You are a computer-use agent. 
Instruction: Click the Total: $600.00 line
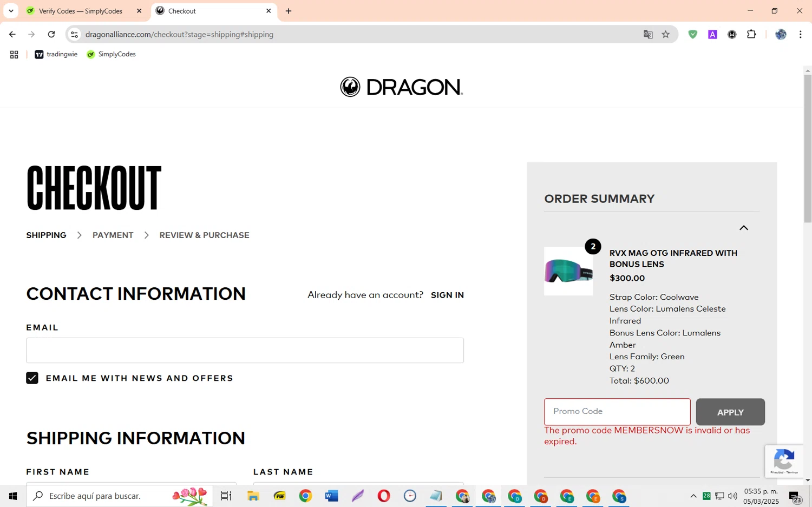(639, 380)
